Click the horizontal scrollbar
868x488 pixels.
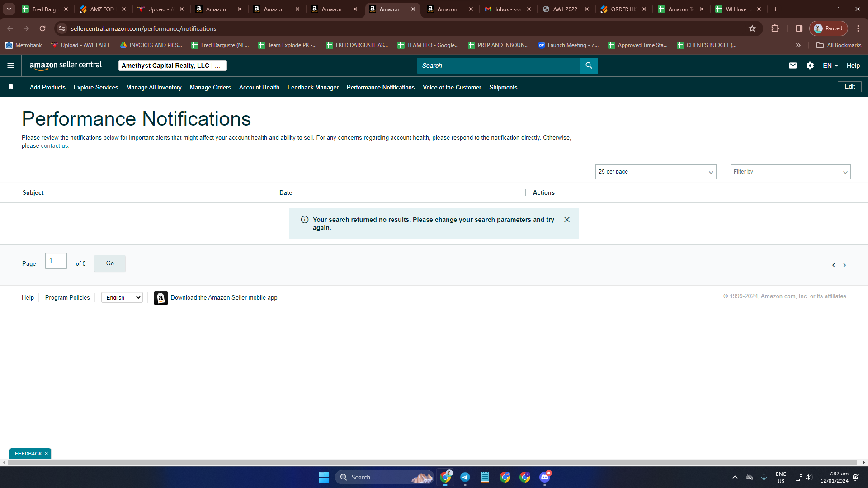pyautogui.click(x=433, y=462)
